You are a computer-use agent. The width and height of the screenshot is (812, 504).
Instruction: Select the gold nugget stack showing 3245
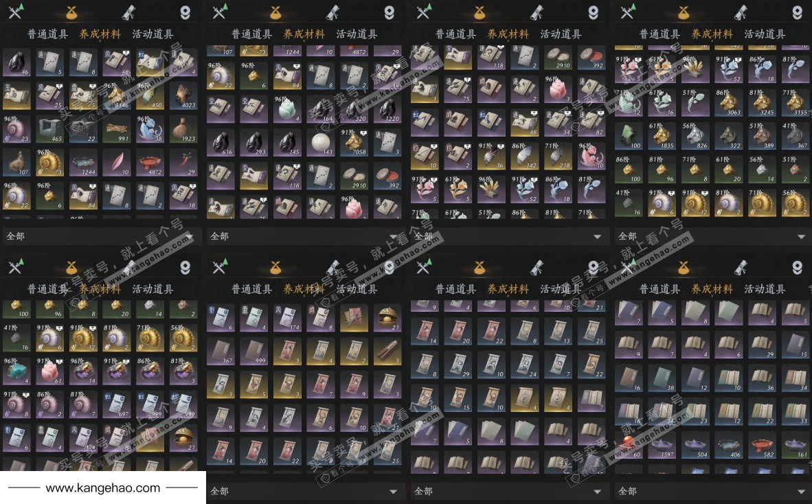(762, 102)
